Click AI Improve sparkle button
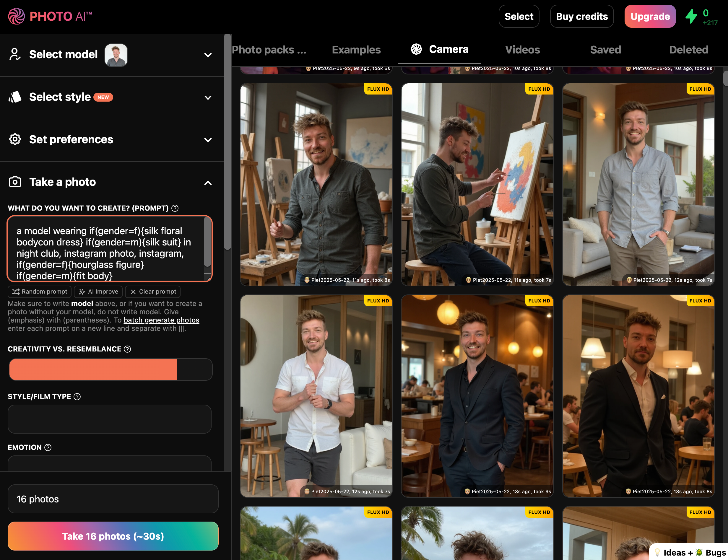728x560 pixels. pos(98,292)
